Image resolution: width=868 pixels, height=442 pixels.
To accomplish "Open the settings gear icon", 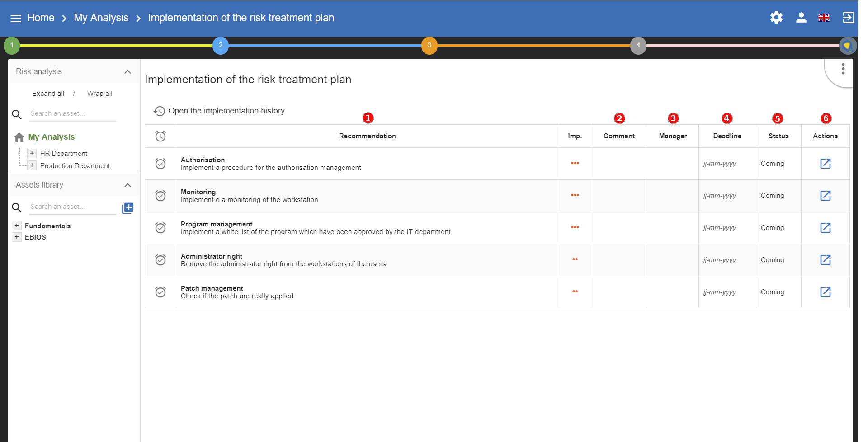I will (x=776, y=18).
